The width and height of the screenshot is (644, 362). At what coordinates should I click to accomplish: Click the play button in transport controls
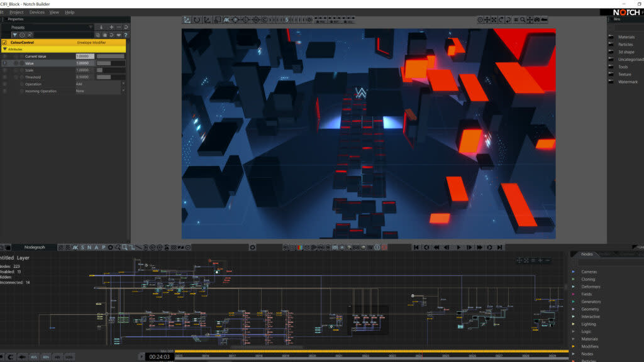click(458, 248)
